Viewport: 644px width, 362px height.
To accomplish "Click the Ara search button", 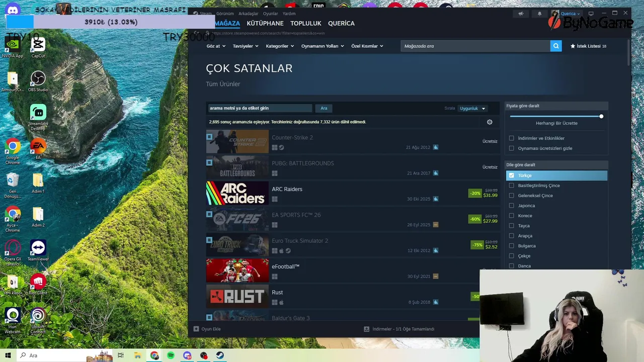I will coord(324,108).
